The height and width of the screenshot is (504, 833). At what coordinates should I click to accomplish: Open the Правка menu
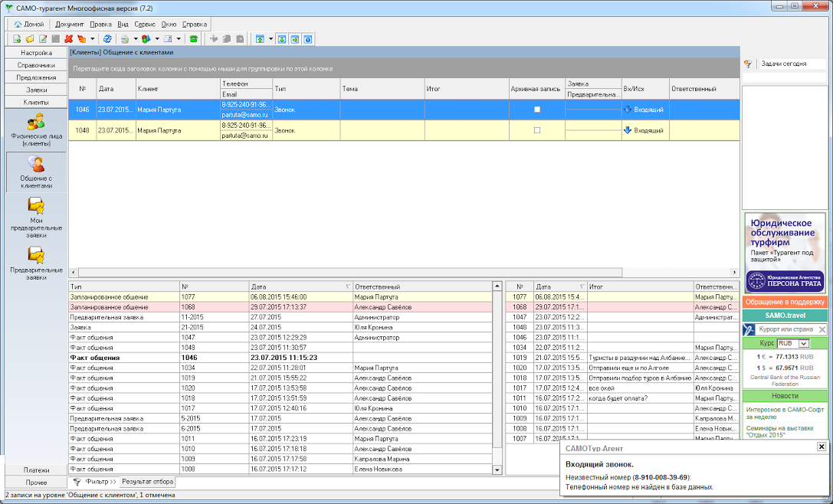pos(101,25)
